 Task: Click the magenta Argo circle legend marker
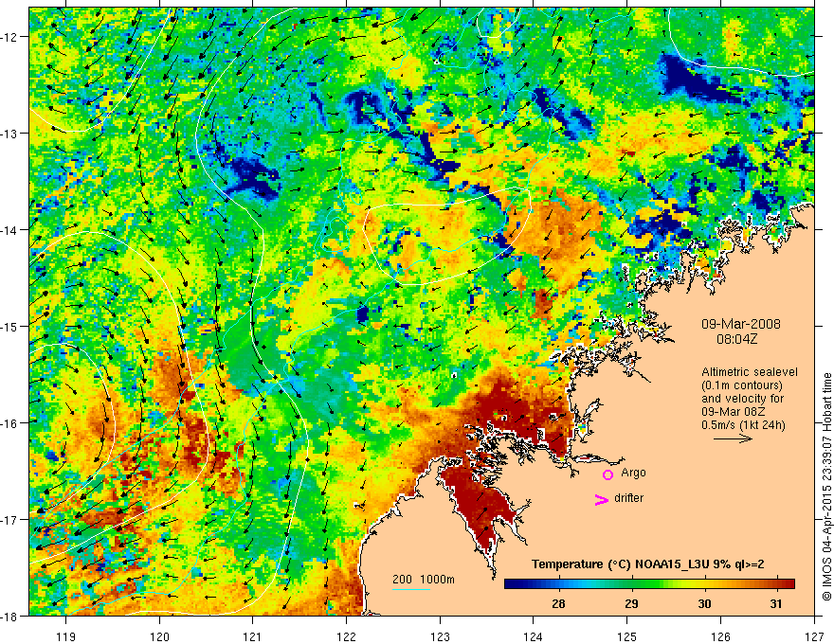coord(607,474)
